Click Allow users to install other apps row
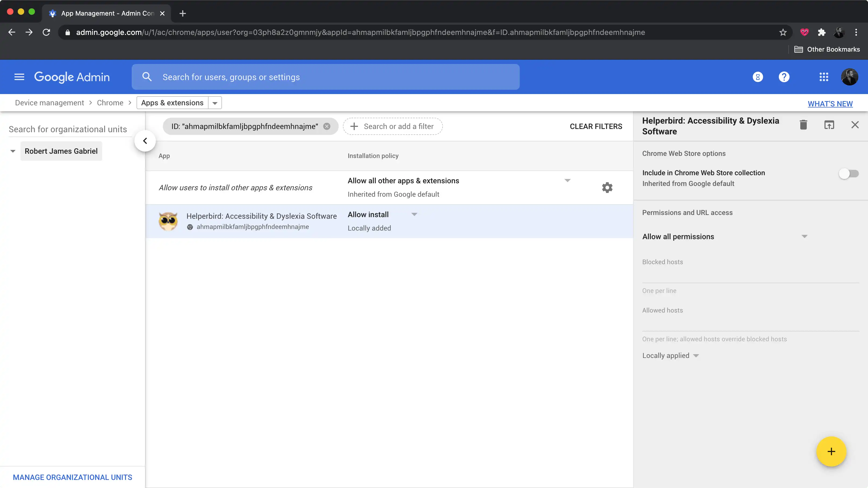 point(235,188)
